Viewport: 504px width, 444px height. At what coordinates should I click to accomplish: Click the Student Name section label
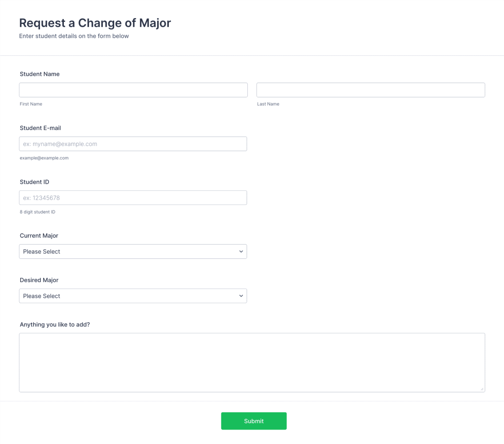(39, 74)
